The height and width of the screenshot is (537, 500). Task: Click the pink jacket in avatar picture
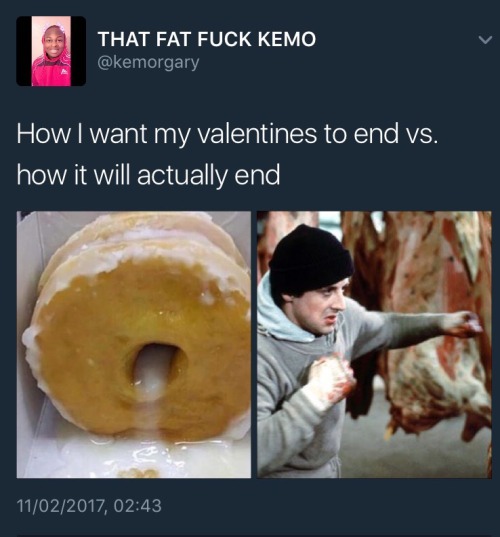[x=51, y=72]
